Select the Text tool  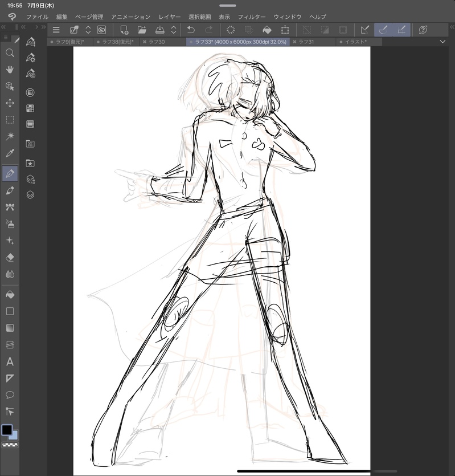10,361
